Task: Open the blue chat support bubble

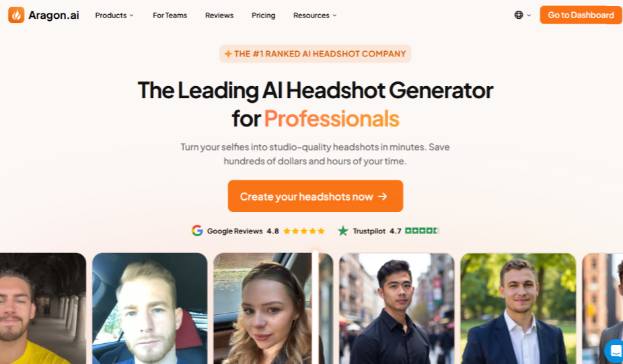Action: pyautogui.click(x=614, y=351)
